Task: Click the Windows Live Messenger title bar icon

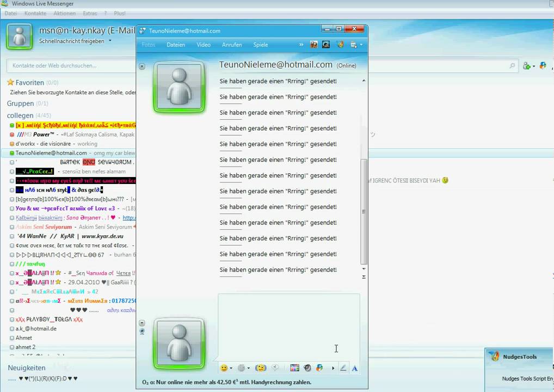Action: click(4, 3)
